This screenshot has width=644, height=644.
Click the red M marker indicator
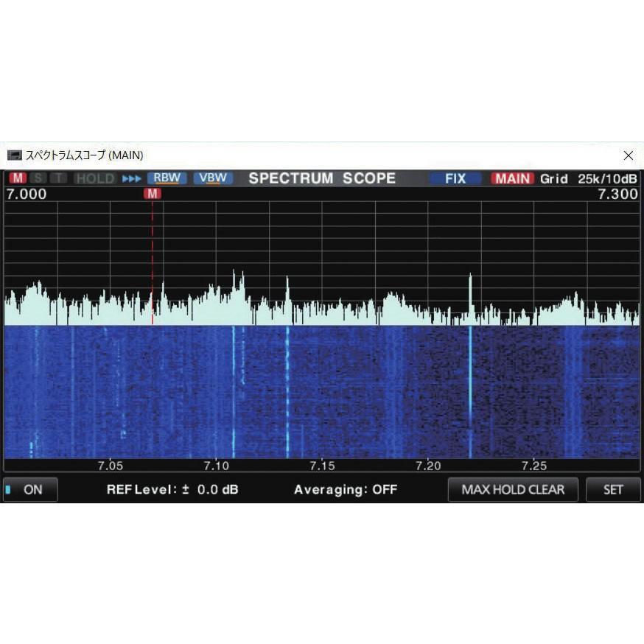[x=153, y=194]
